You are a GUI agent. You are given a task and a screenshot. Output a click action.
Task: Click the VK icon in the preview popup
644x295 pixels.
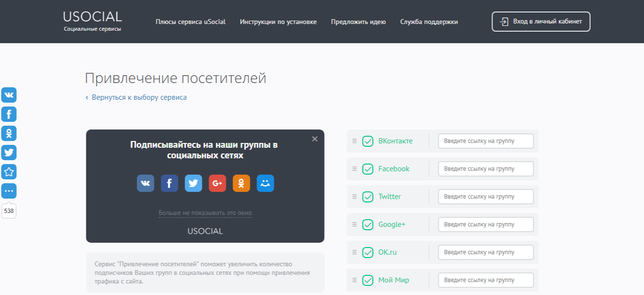click(x=146, y=183)
